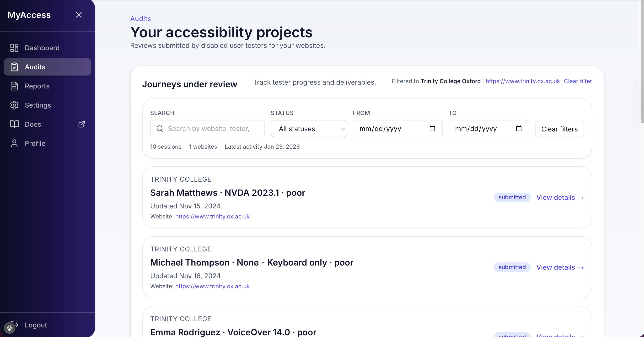The width and height of the screenshot is (644, 337).
Task: Click the external link icon next to Docs
Action: (x=81, y=124)
